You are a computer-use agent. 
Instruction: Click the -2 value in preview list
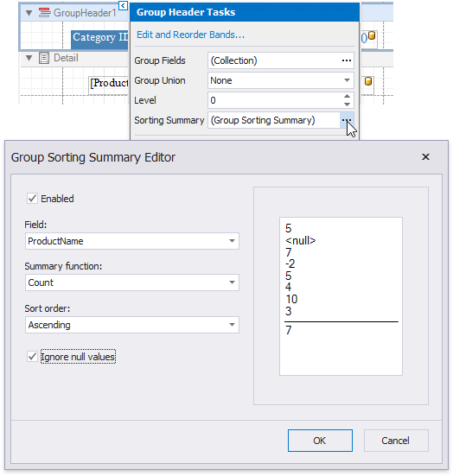tap(290, 263)
